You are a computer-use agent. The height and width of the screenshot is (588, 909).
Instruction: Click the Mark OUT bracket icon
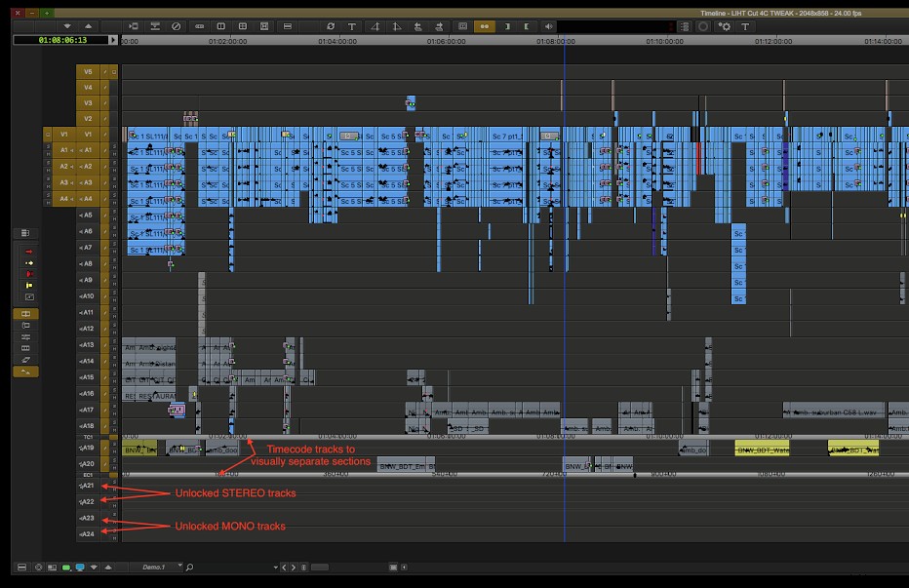pos(527,26)
